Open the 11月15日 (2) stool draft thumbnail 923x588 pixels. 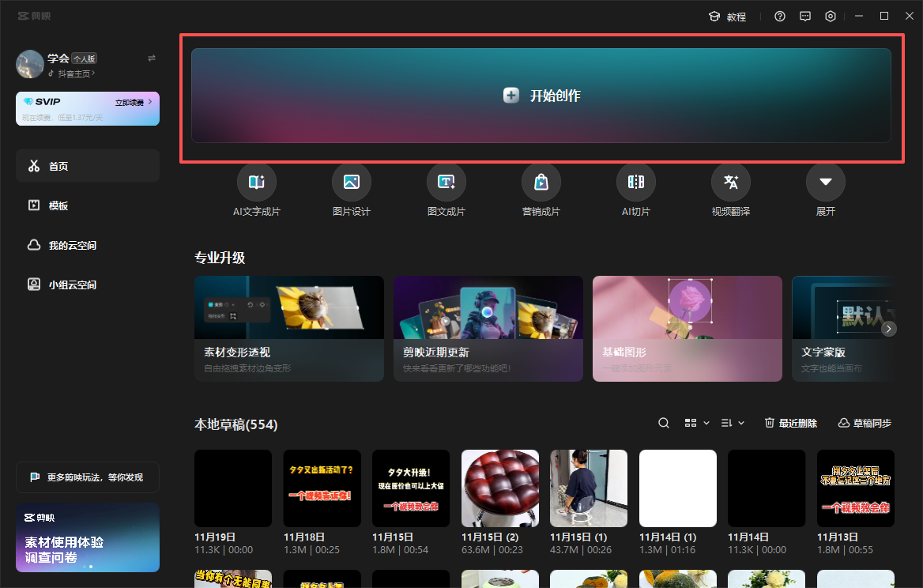pyautogui.click(x=500, y=488)
